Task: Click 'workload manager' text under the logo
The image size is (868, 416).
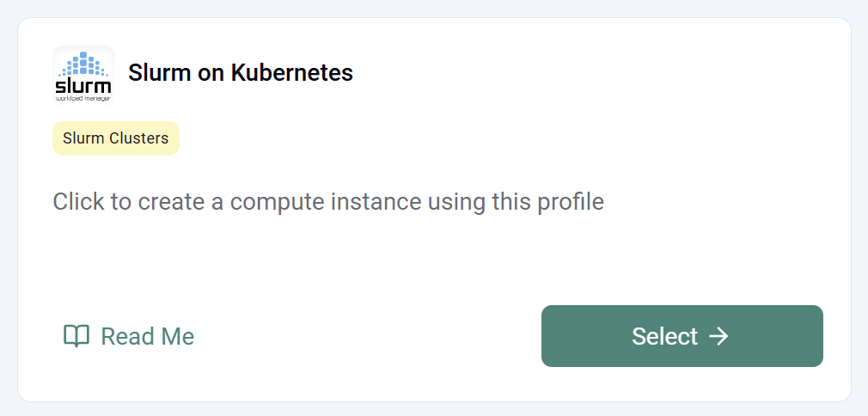Action: click(83, 99)
